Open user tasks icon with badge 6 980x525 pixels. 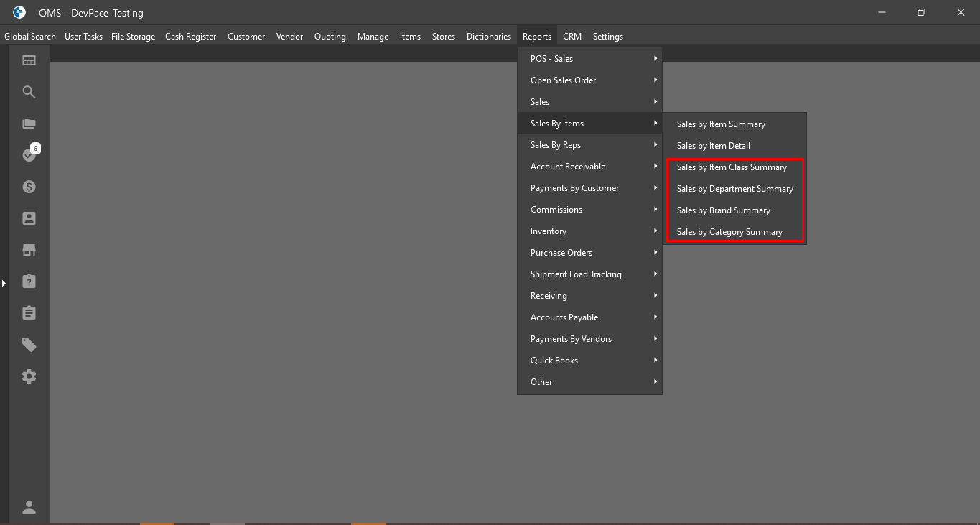point(29,154)
